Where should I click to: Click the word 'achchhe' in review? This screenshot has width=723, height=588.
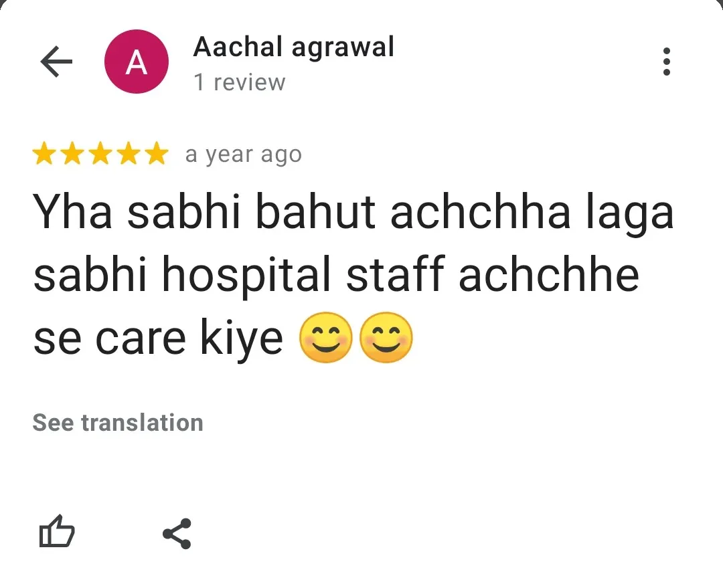click(549, 275)
